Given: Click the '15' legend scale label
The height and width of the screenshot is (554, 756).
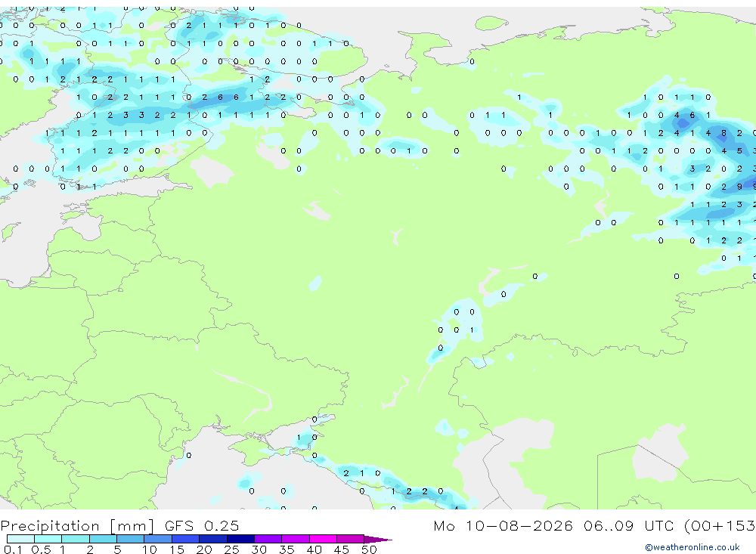Looking at the screenshot, I should 176,549.
